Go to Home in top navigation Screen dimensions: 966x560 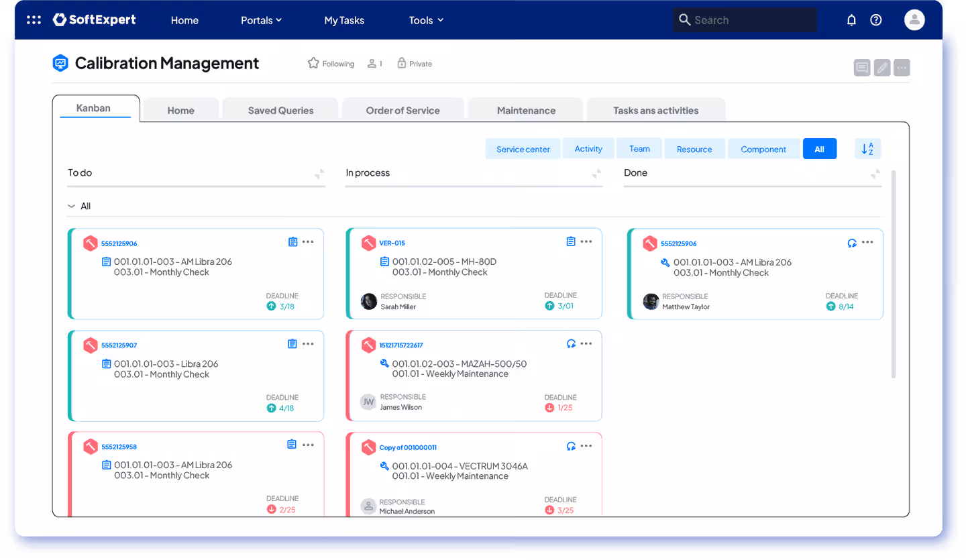(184, 20)
